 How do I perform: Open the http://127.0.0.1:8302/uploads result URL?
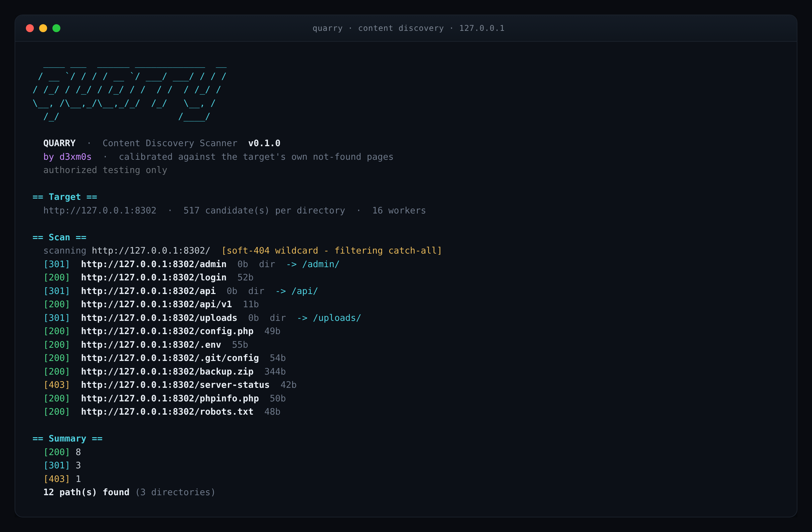point(159,318)
